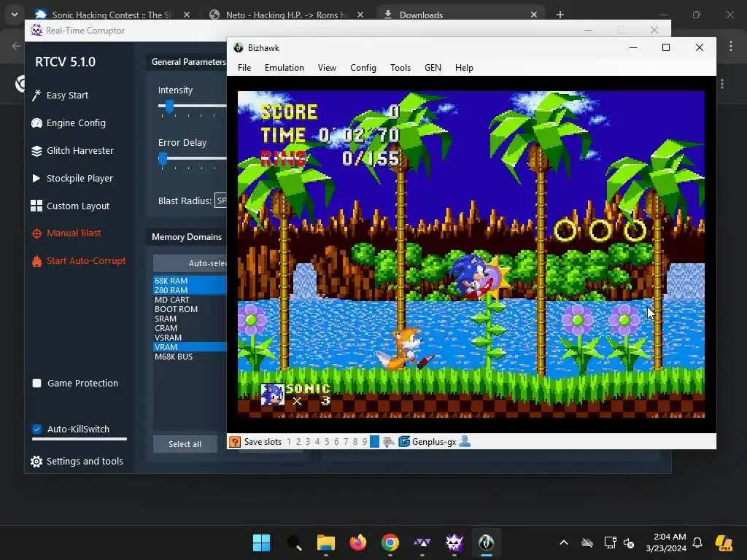
Task: Select save slot 9 in Bizhawk
Action: [x=365, y=442]
